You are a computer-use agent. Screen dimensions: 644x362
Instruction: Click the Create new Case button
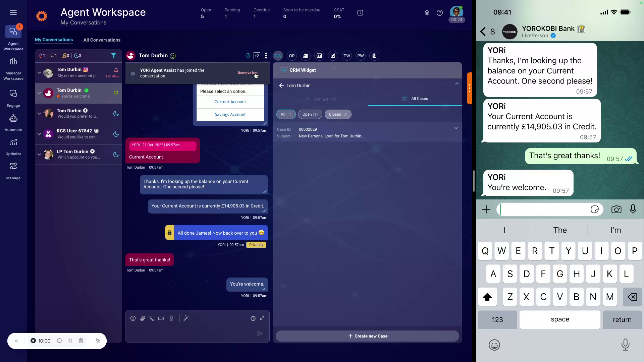pos(368,336)
